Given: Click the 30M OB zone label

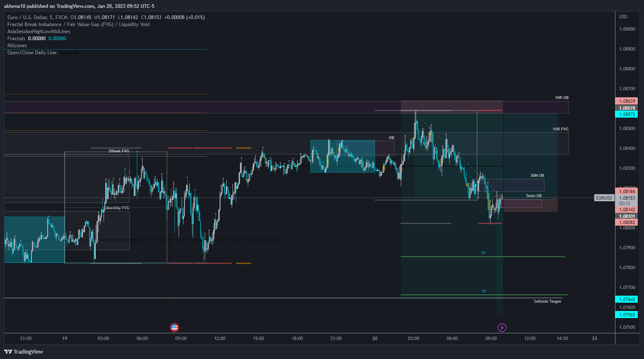Looking at the screenshot, I should [x=537, y=176].
